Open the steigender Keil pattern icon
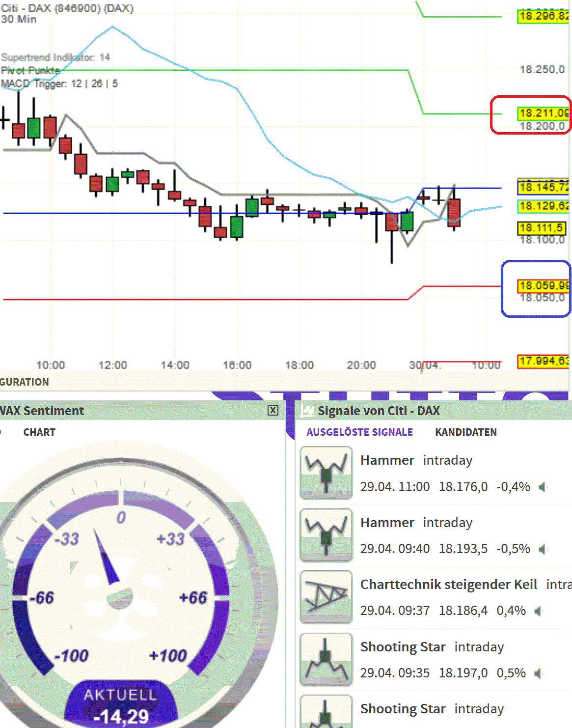Viewport: 572px width, 728px height. pyautogui.click(x=326, y=596)
